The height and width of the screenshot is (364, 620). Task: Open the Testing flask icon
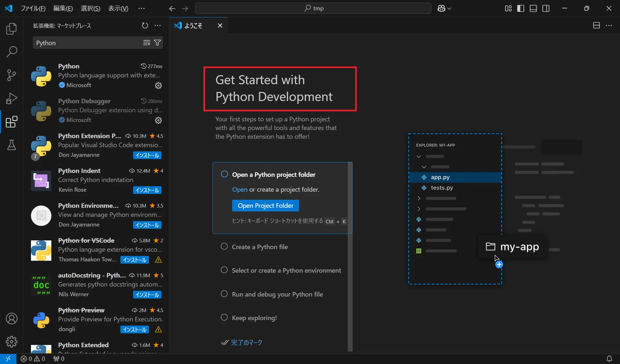[x=12, y=145]
